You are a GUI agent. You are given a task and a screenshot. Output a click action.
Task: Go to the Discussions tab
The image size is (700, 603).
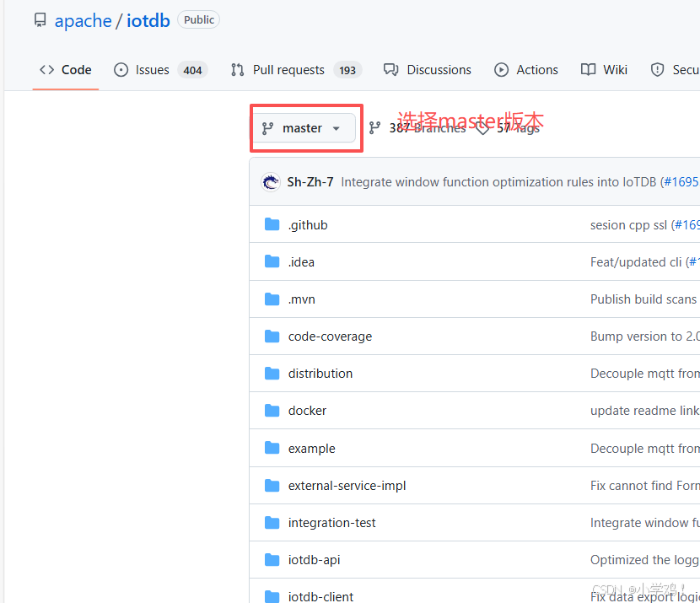[428, 70]
